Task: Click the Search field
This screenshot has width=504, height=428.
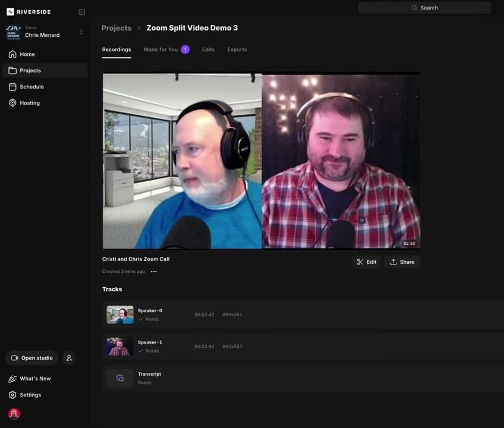Action: (x=424, y=8)
